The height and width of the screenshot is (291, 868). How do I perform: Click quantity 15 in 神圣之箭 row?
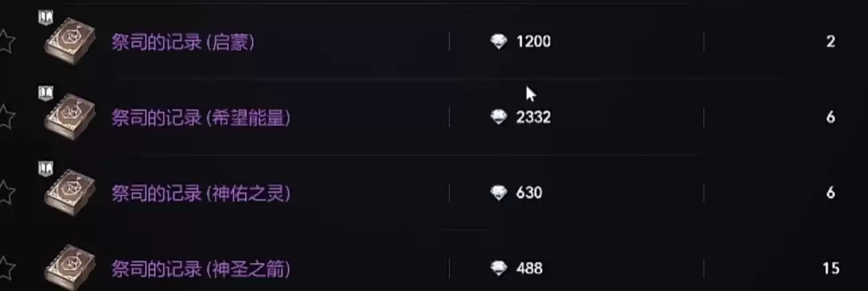830,269
